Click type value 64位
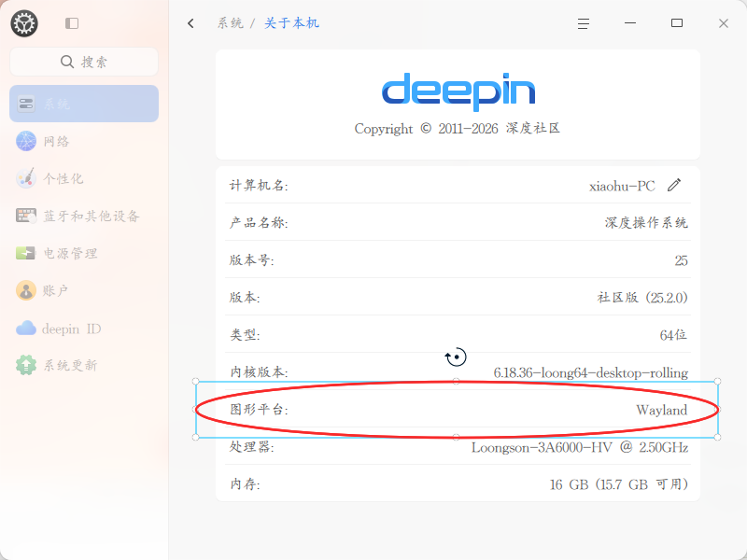747x560 pixels. tap(673, 335)
